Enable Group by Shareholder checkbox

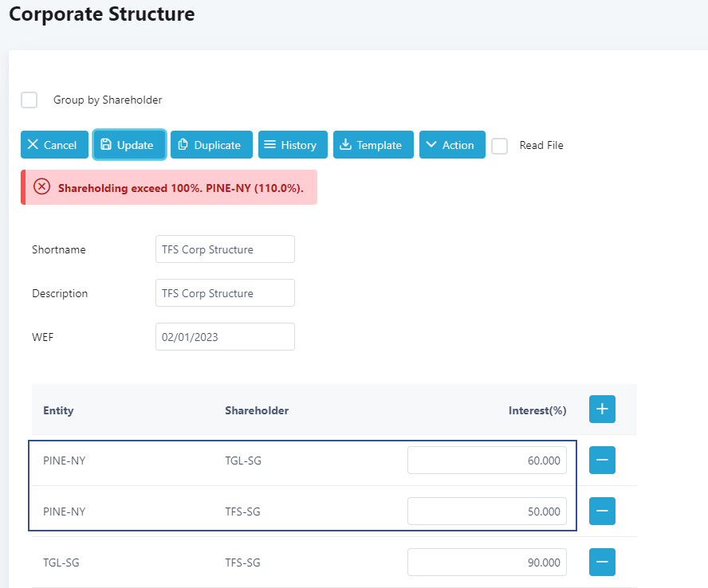click(29, 100)
